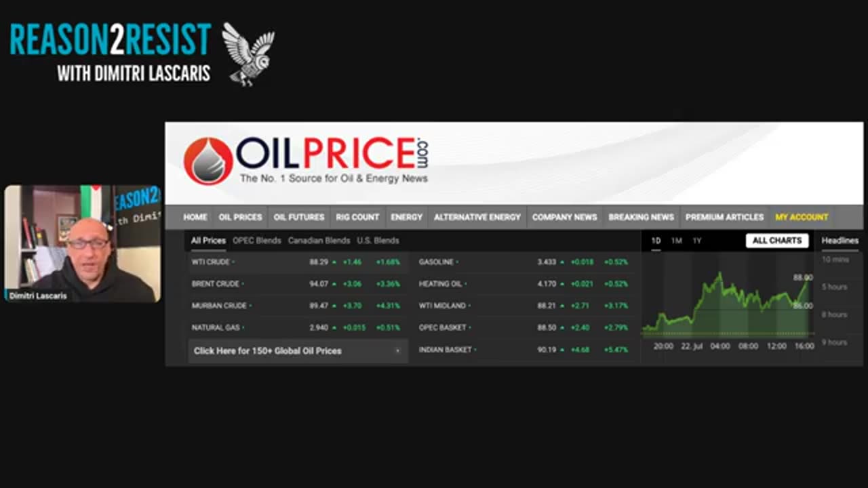Screen dimensions: 868x488
Task: Switch to U.S. Blends tab
Action: pos(378,241)
